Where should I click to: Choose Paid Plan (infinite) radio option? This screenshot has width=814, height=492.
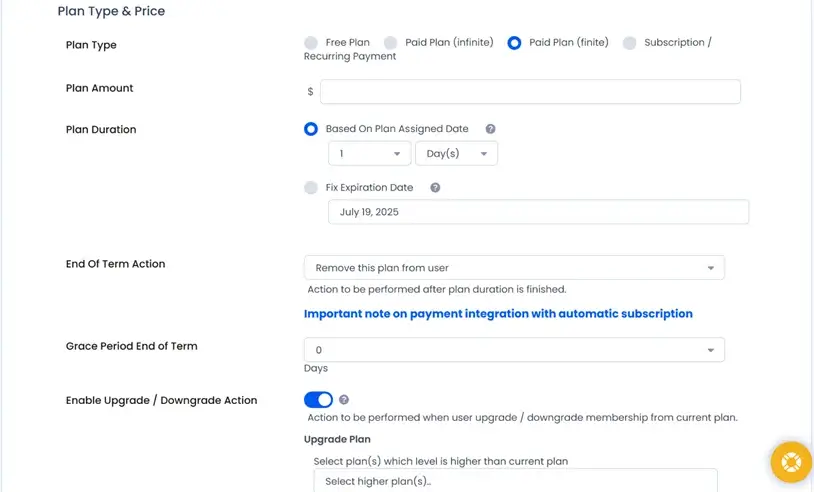tap(391, 43)
